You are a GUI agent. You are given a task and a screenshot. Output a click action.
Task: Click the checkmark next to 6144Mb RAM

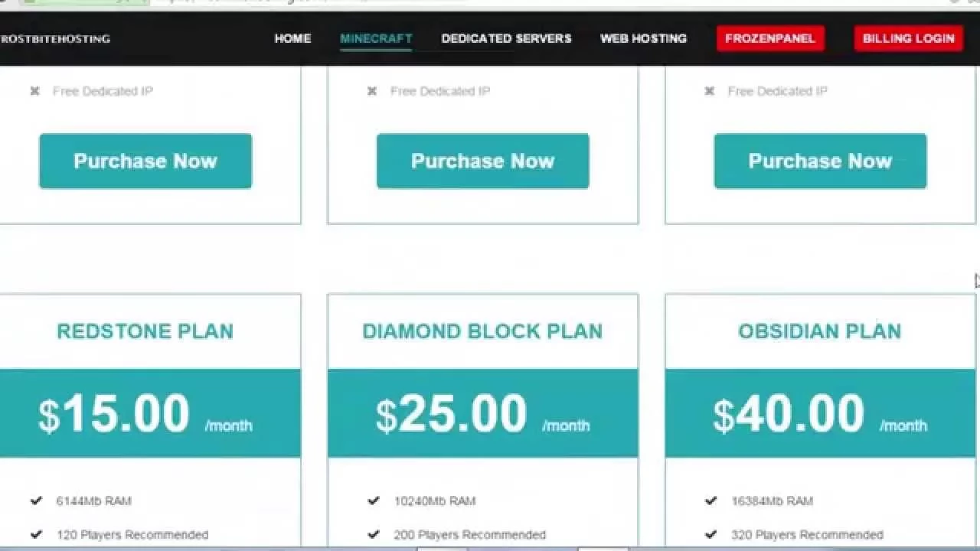[36, 500]
